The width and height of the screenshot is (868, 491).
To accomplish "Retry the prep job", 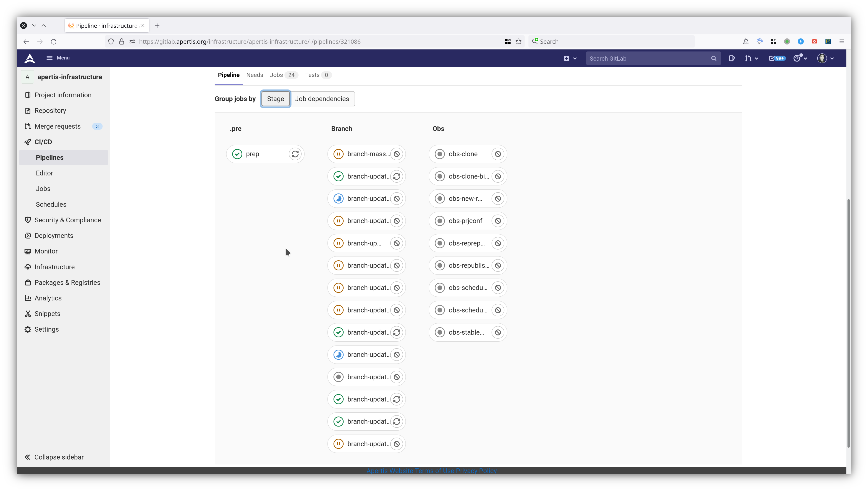I will [x=295, y=154].
